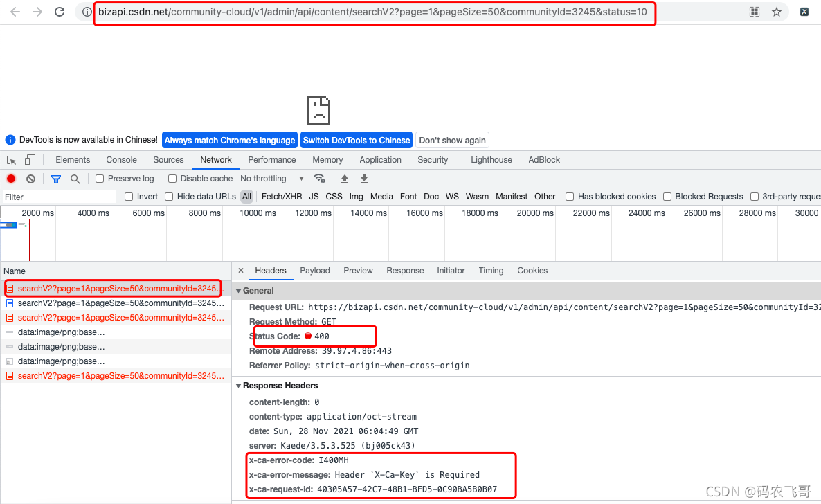Select the black searchV2 request row

[x=115, y=303]
